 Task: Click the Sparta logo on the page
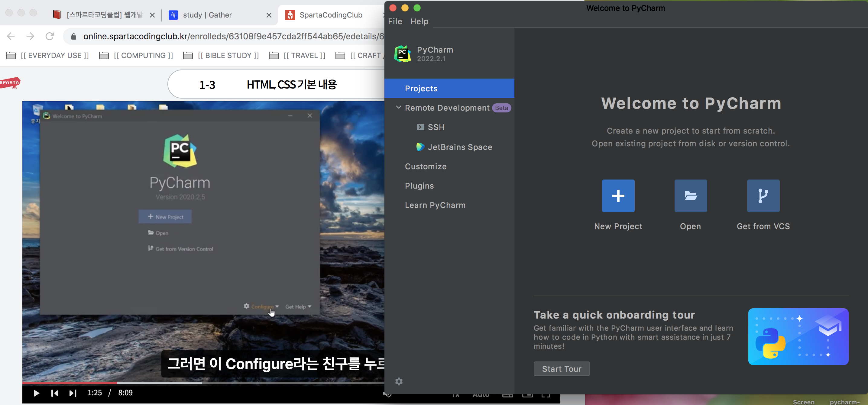pos(10,83)
